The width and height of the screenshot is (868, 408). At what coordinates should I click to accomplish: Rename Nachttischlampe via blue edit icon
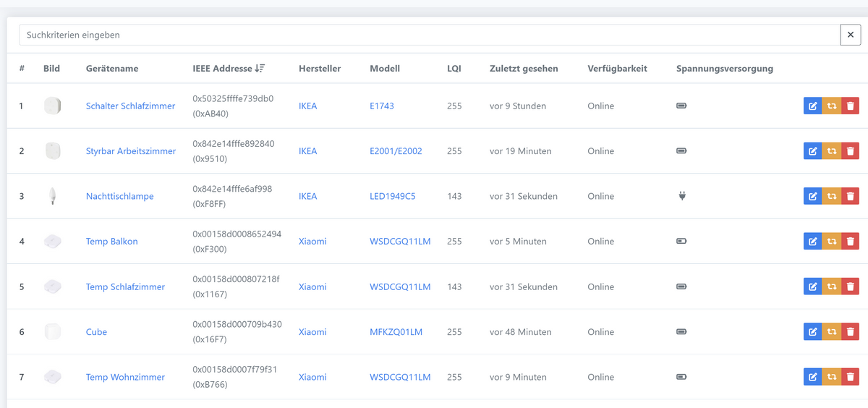click(812, 196)
